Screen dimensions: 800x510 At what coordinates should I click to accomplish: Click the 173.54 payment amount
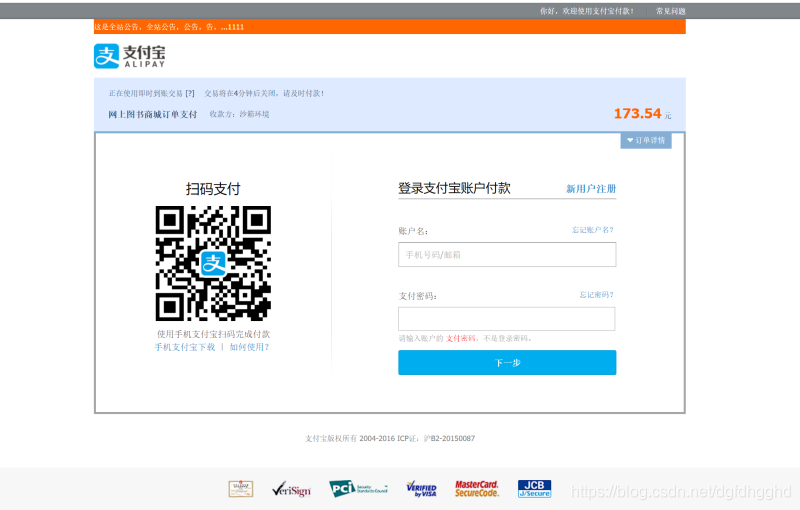coord(638,114)
